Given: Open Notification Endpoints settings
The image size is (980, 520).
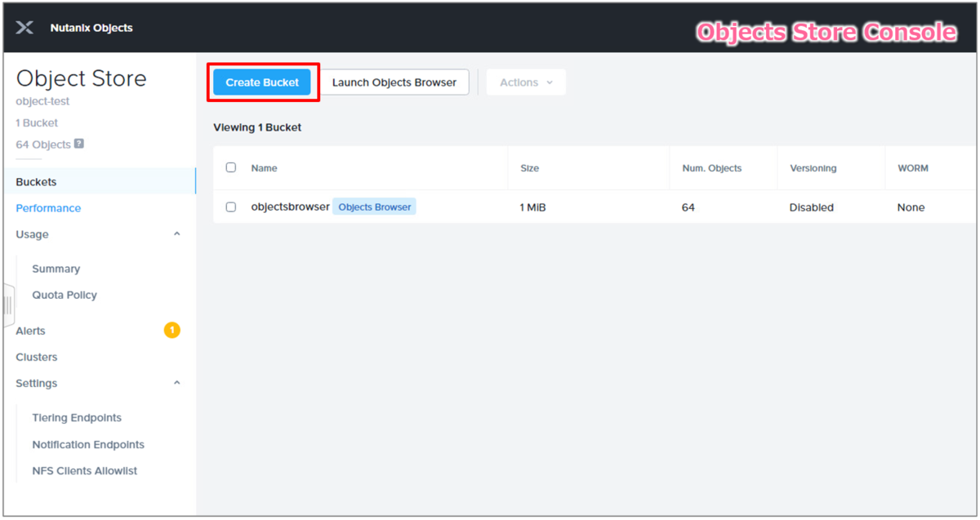Looking at the screenshot, I should (88, 445).
